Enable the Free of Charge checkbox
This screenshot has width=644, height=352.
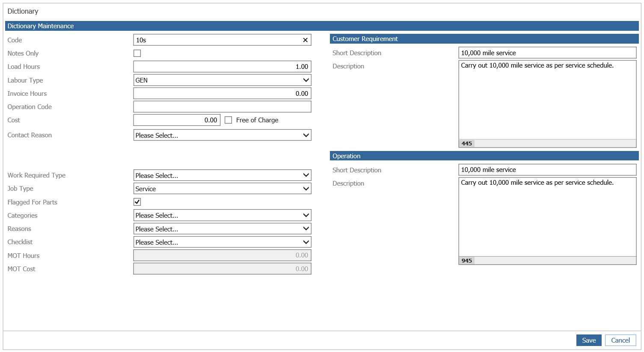[x=229, y=120]
